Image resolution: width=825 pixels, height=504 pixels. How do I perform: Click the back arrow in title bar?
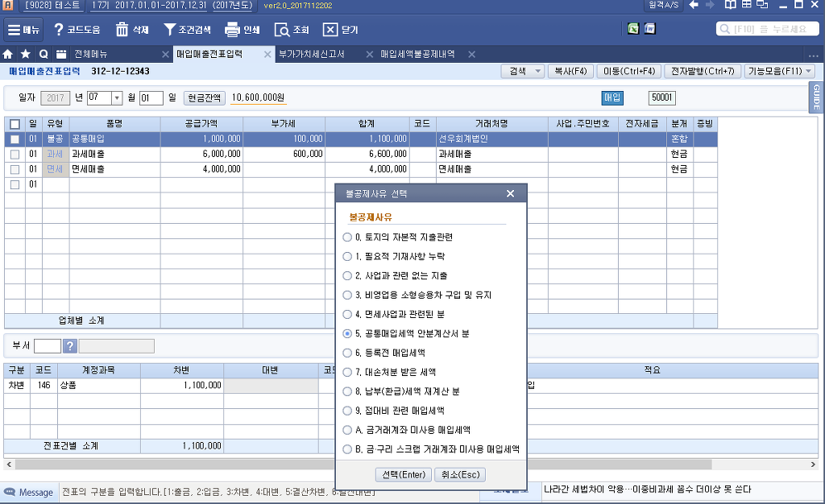tap(694, 5)
